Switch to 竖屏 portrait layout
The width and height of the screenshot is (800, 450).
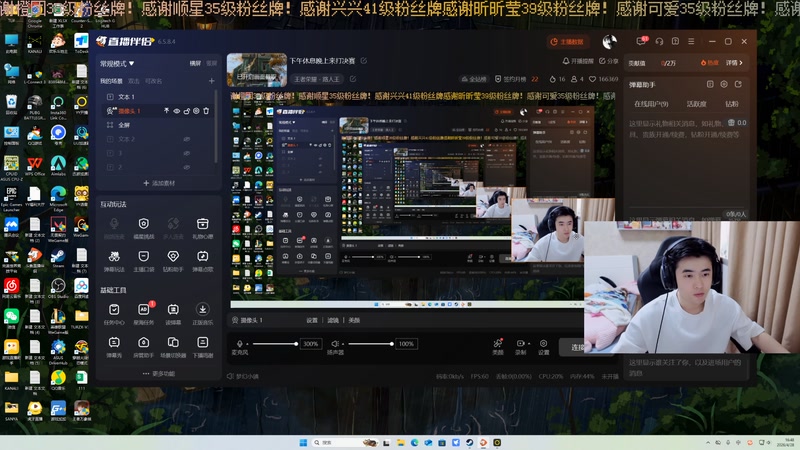211,63
